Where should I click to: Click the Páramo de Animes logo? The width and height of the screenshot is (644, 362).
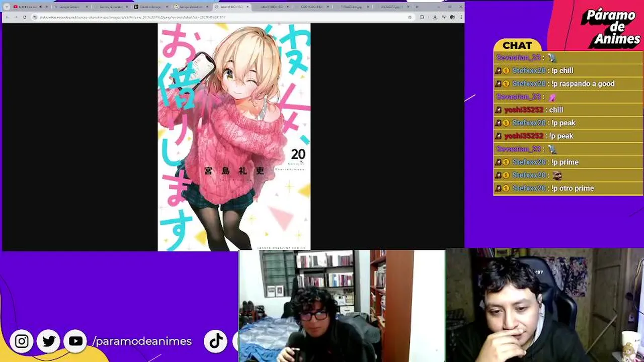pyautogui.click(x=611, y=28)
